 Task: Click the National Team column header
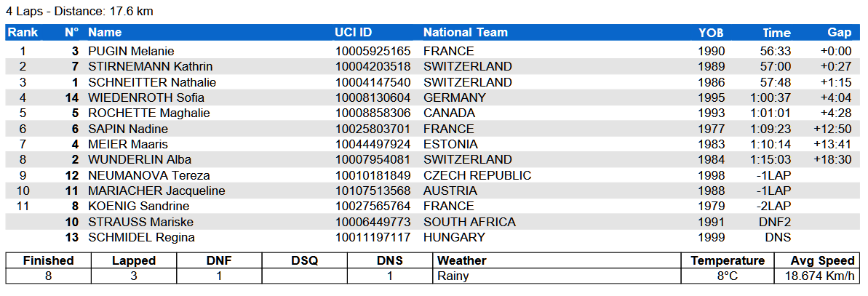tap(466, 32)
